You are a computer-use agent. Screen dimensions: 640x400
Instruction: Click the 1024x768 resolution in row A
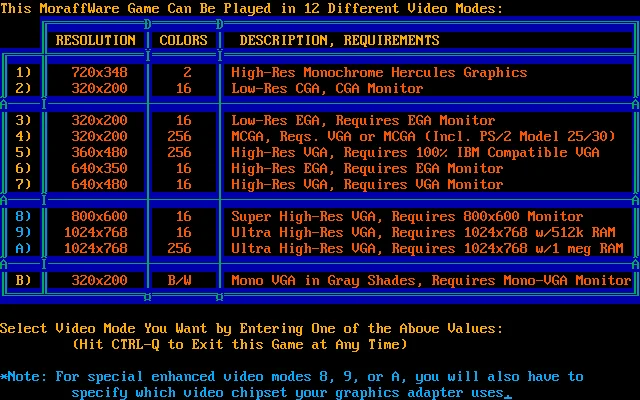click(96, 248)
